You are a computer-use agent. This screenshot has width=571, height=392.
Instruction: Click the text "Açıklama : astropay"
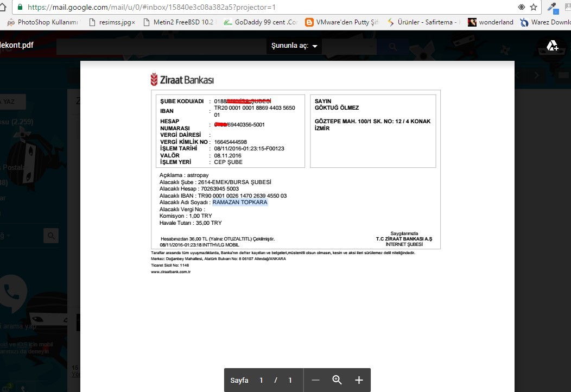tap(184, 175)
